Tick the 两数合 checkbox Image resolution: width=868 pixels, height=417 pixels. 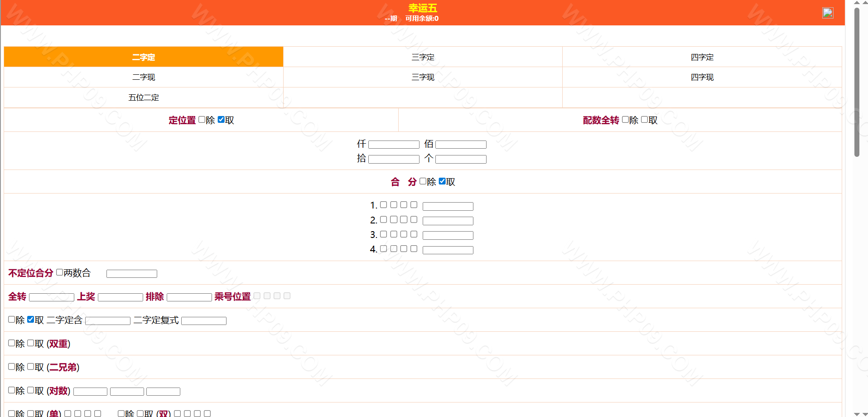tap(59, 272)
